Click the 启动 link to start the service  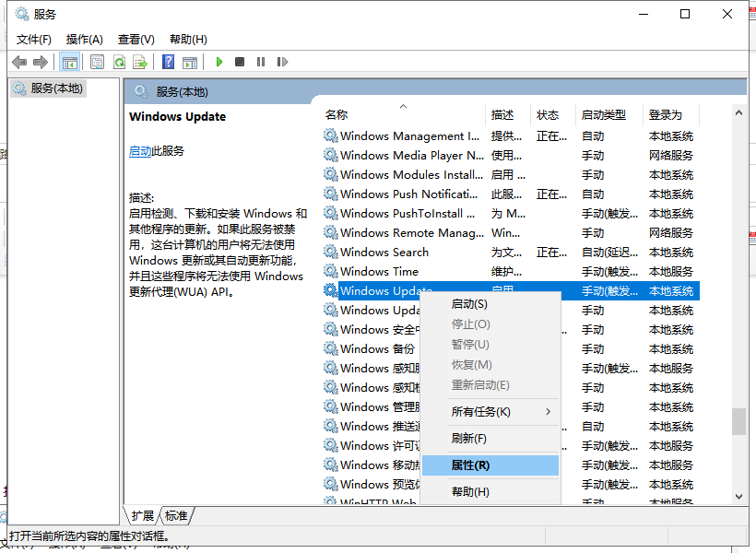click(x=140, y=151)
